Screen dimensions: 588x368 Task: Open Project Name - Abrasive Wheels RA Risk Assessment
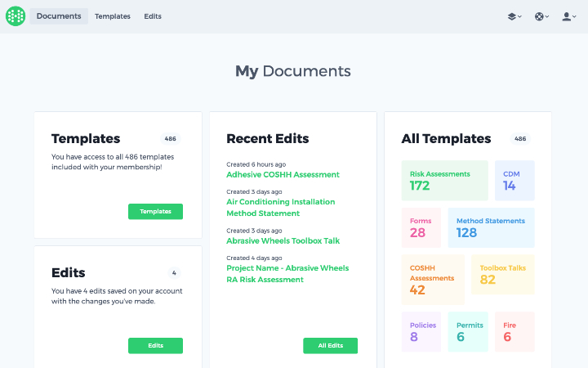point(287,274)
